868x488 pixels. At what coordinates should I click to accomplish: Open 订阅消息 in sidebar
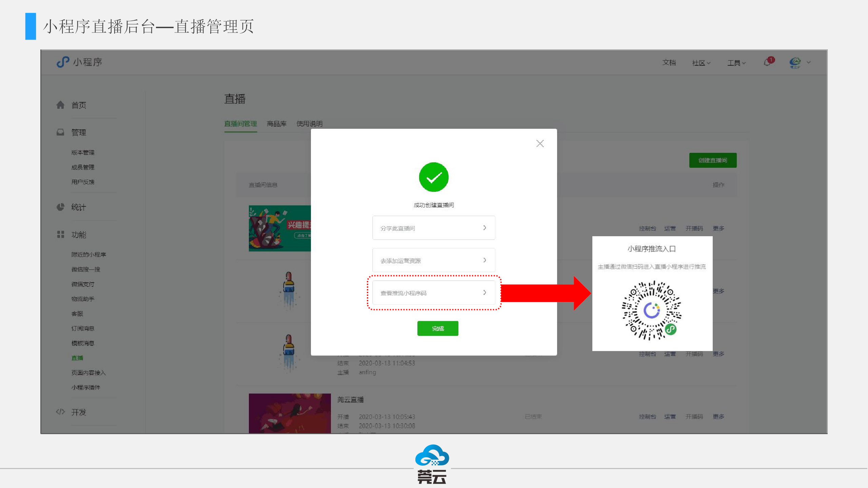click(x=83, y=328)
